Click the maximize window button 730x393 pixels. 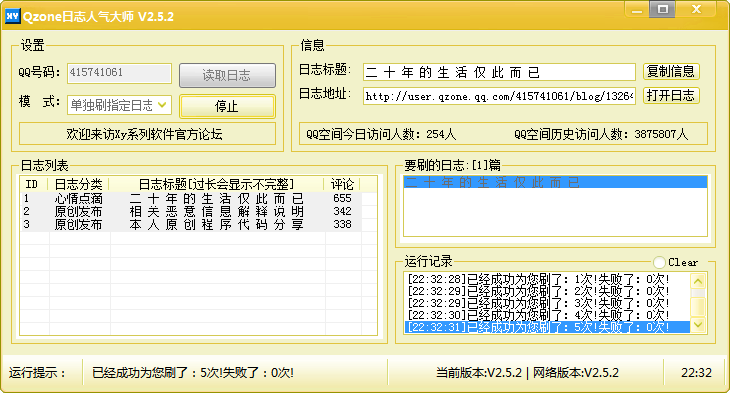tap(662, 9)
